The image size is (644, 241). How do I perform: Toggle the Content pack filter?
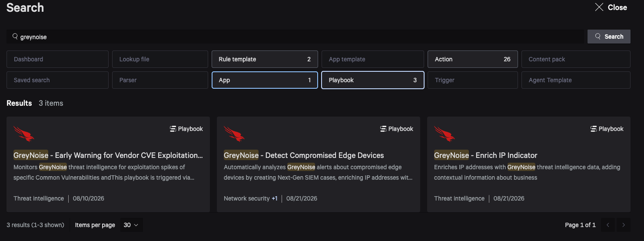pos(576,59)
